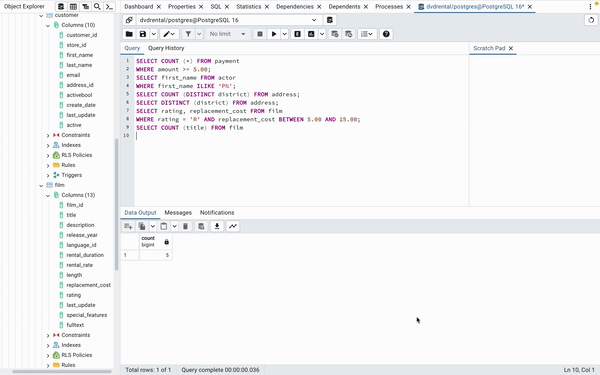The image size is (600, 375).
Task: Open query tool help icon
Action: click(386, 34)
